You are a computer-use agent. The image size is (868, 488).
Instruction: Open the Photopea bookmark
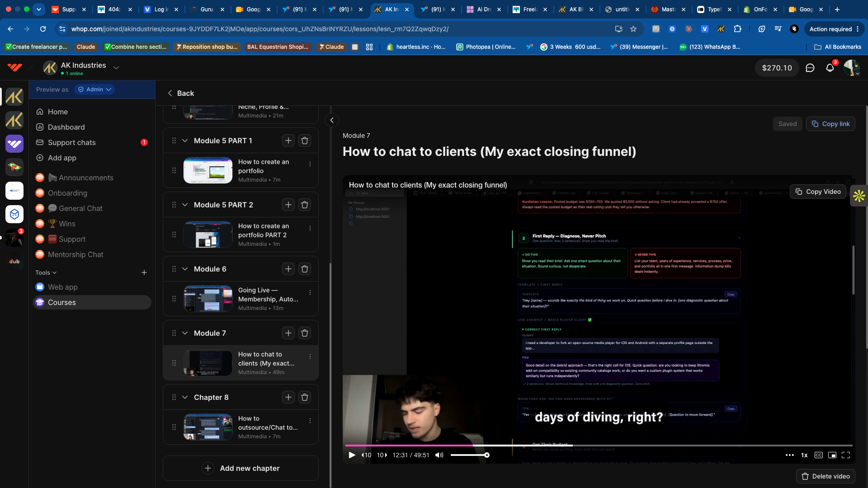point(486,47)
